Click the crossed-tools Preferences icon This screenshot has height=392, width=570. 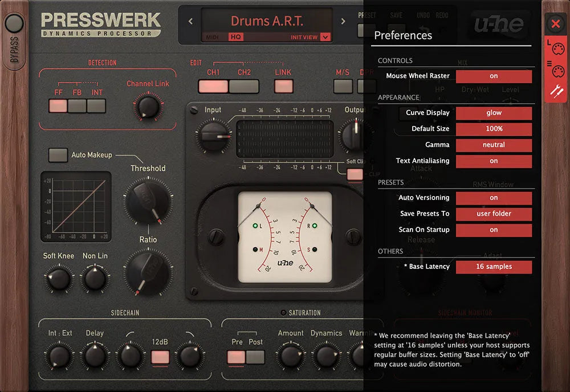click(x=557, y=91)
